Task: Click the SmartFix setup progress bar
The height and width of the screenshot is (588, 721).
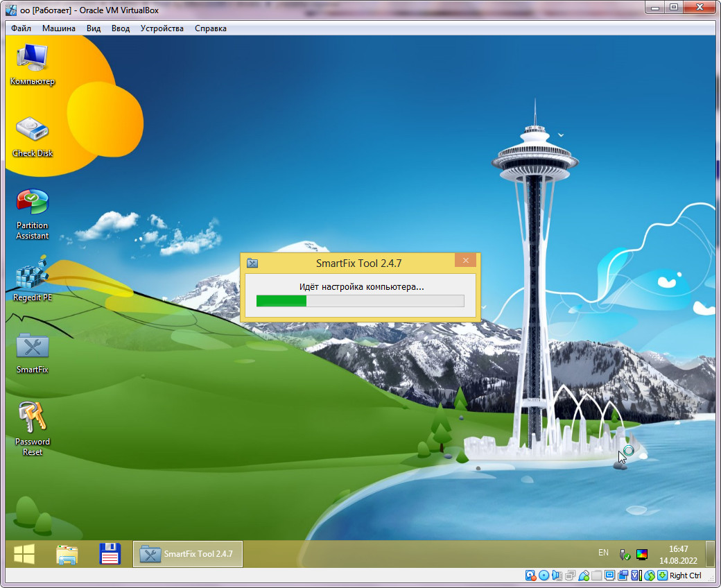Action: click(360, 300)
